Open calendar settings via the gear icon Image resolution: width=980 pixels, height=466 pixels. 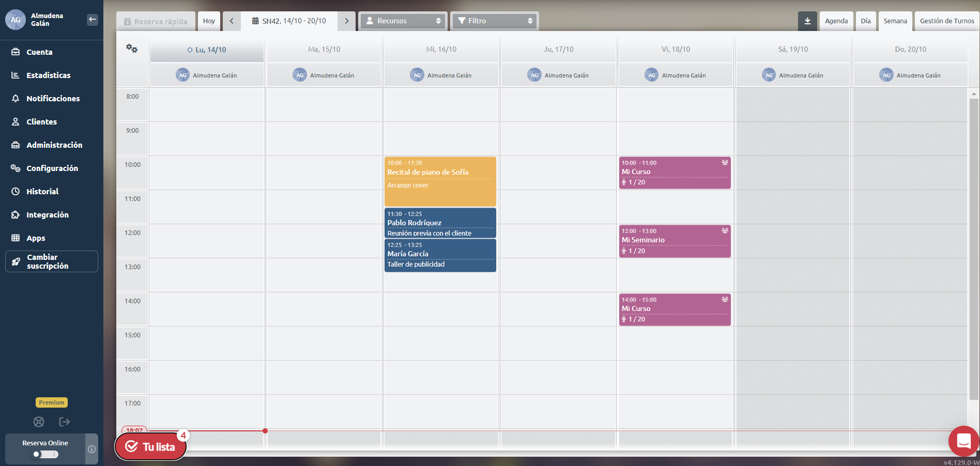(131, 48)
